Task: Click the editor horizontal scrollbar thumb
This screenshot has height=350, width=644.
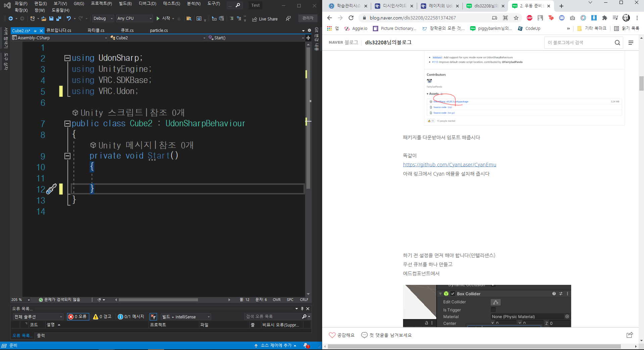Action: [x=158, y=300]
